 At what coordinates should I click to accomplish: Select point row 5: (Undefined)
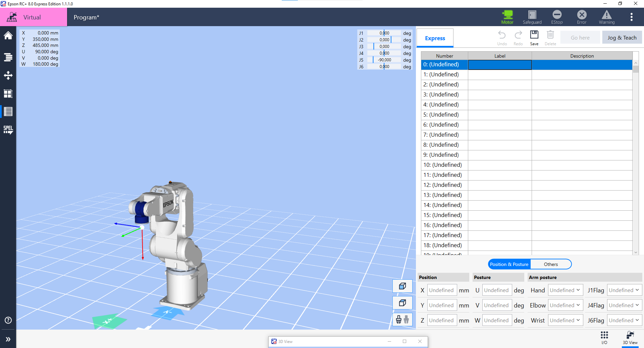tap(527, 115)
